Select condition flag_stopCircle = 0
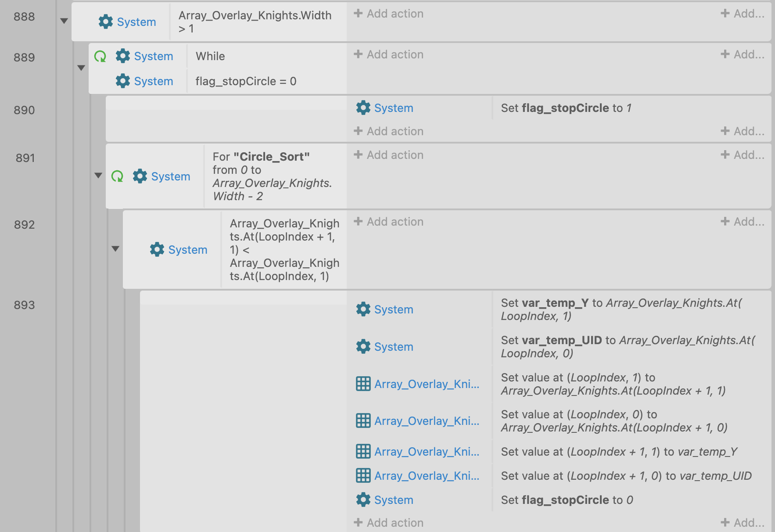775x532 pixels. 246,81
